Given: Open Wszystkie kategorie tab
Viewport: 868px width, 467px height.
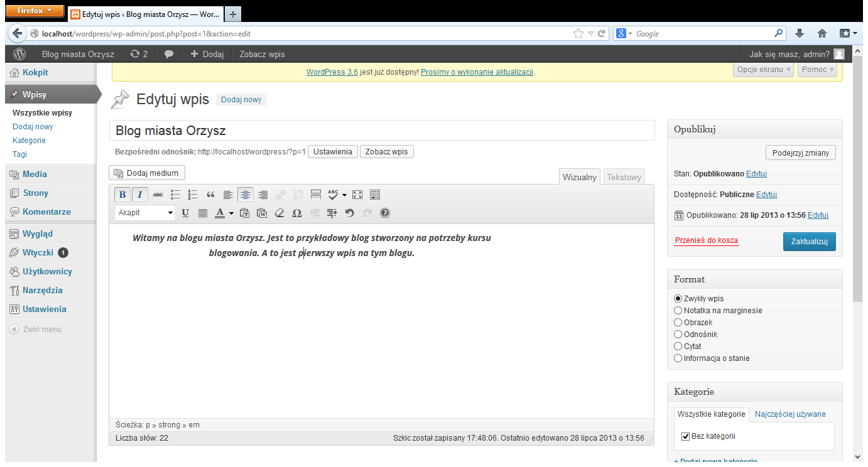Looking at the screenshot, I should [x=712, y=414].
